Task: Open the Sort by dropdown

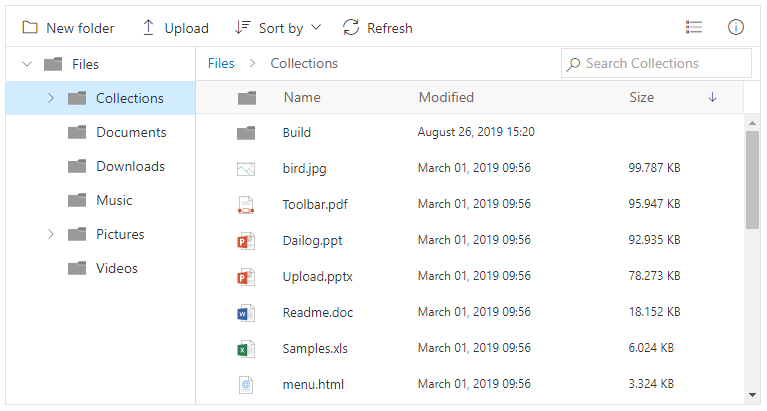Action: pos(279,28)
